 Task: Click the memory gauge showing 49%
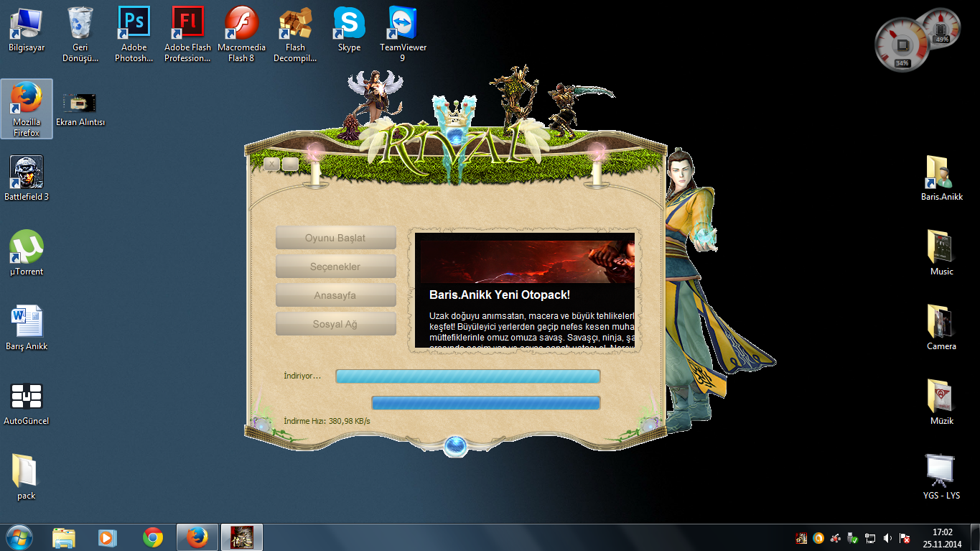coord(942,29)
